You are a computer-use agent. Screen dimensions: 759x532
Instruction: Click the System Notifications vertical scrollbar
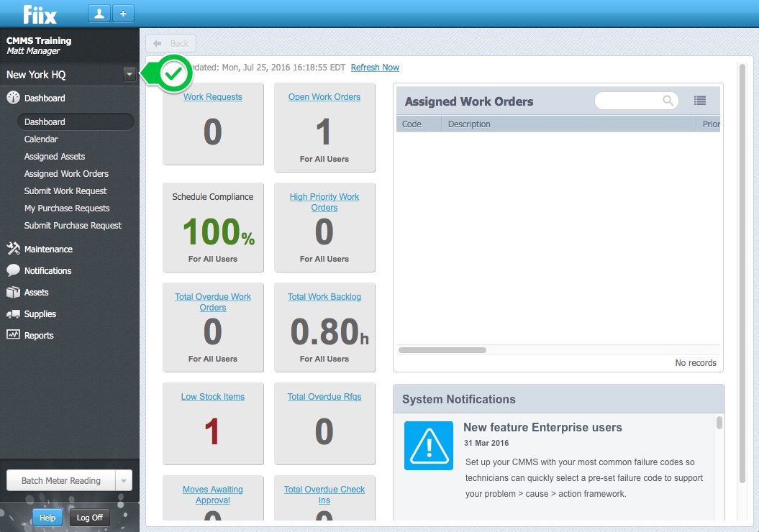click(719, 423)
